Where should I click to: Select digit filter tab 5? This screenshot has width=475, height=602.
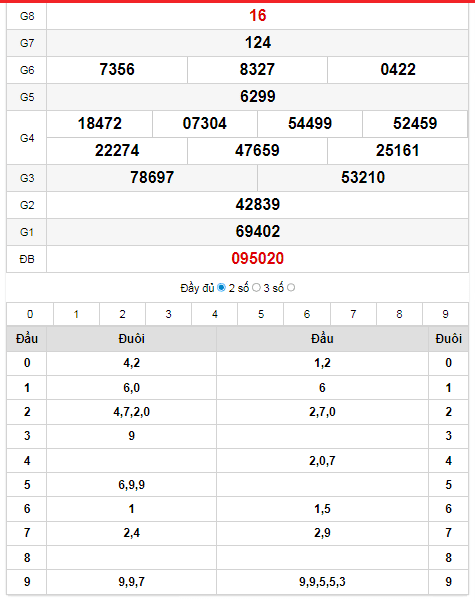[261, 314]
